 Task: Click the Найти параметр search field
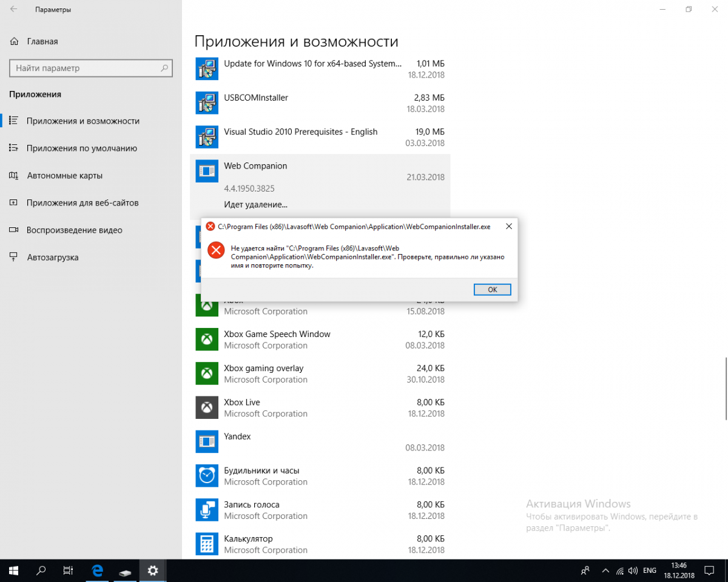tap(85, 69)
